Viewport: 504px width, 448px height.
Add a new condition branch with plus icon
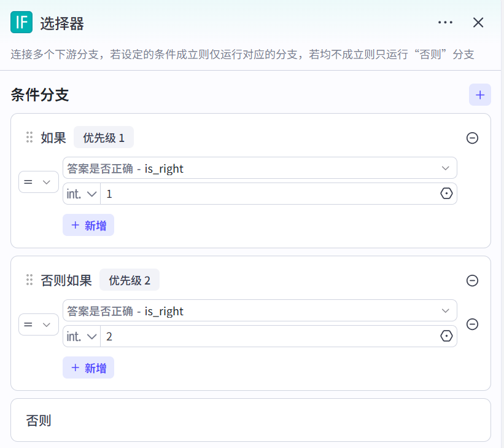click(479, 95)
